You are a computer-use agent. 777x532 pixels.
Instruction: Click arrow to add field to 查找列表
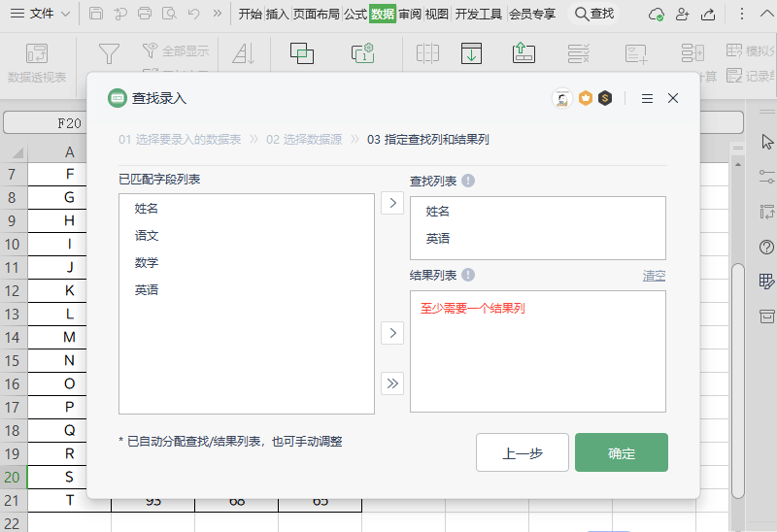click(x=392, y=203)
